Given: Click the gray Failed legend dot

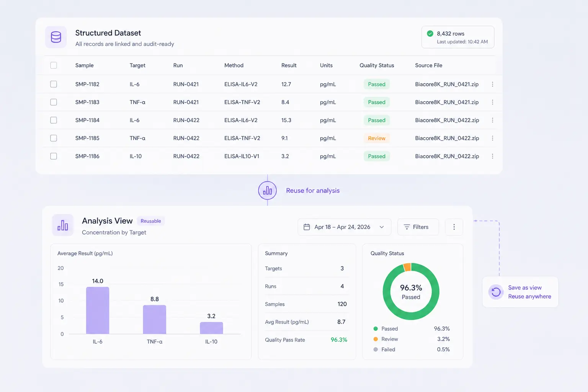Looking at the screenshot, I should click(x=376, y=350).
